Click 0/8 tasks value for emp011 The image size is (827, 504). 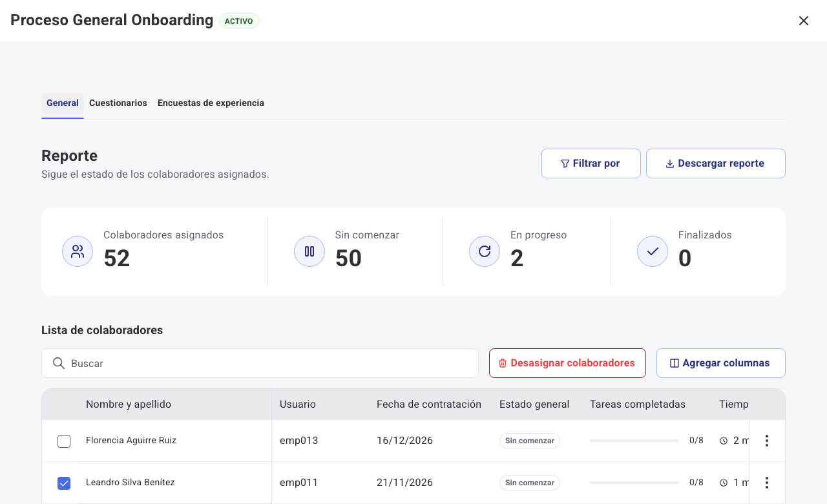click(696, 483)
